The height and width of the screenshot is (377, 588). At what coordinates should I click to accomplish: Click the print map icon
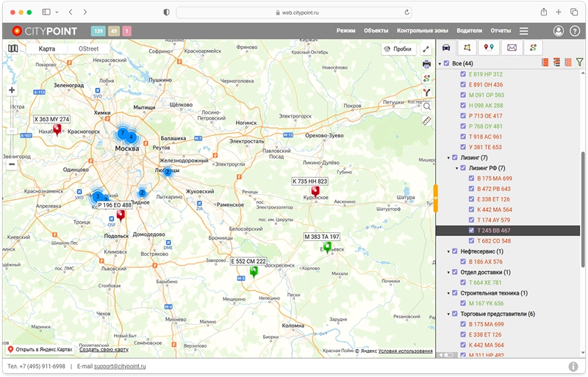426,64
